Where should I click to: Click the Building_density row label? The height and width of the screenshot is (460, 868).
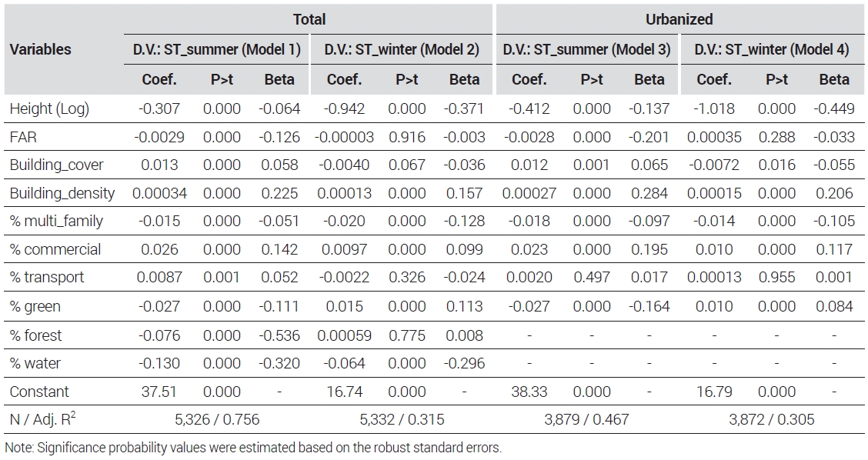pos(62,193)
